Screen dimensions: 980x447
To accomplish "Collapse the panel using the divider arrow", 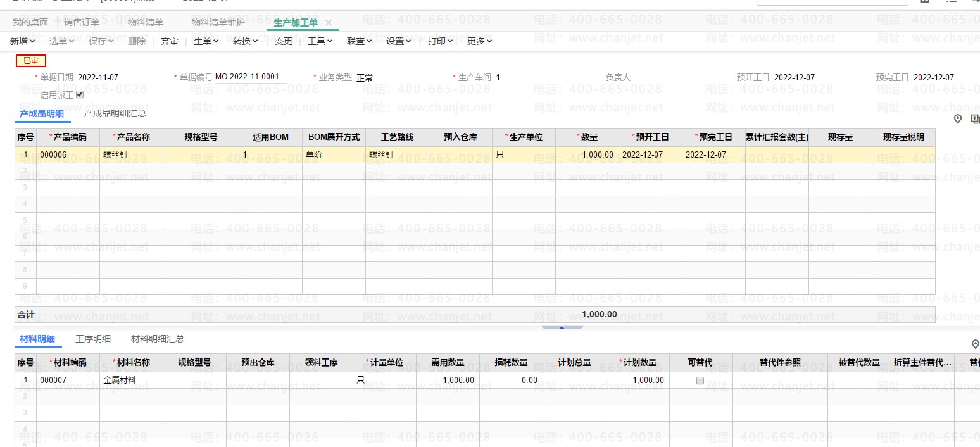I will point(562,327).
